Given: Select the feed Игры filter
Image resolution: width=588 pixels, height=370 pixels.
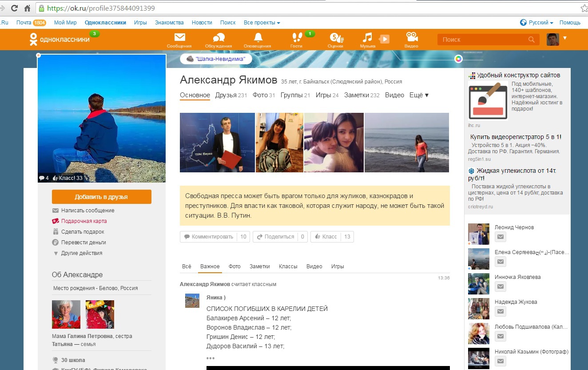Looking at the screenshot, I should pos(338,267).
